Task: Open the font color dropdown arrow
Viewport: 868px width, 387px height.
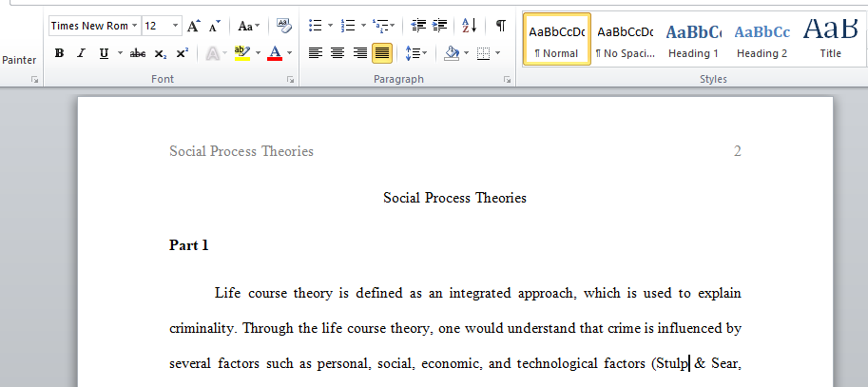Action: pyautogui.click(x=289, y=53)
